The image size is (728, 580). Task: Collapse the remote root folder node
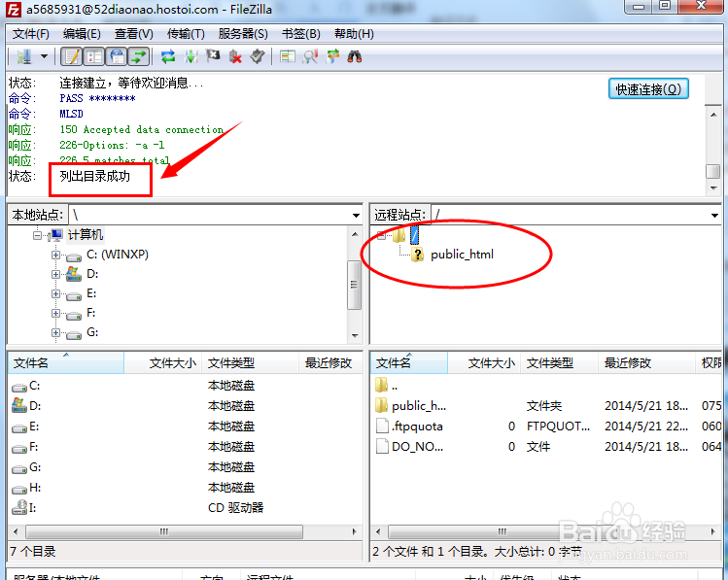381,235
